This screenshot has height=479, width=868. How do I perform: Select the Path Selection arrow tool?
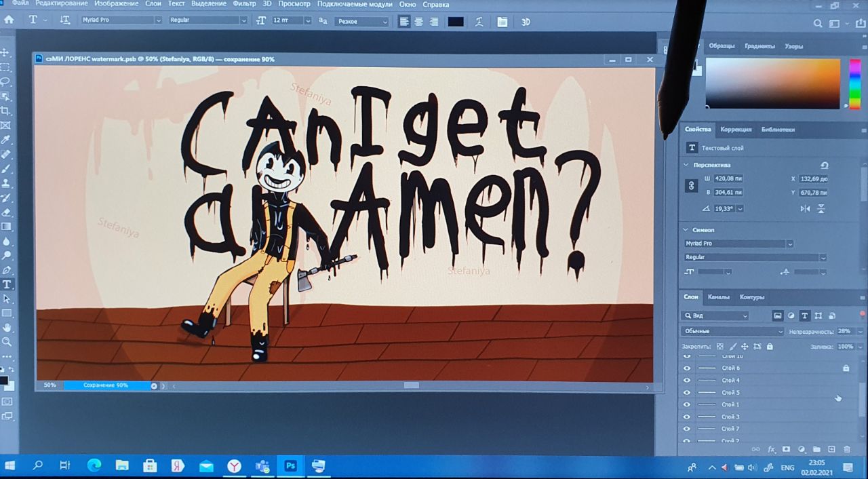tap(7, 299)
